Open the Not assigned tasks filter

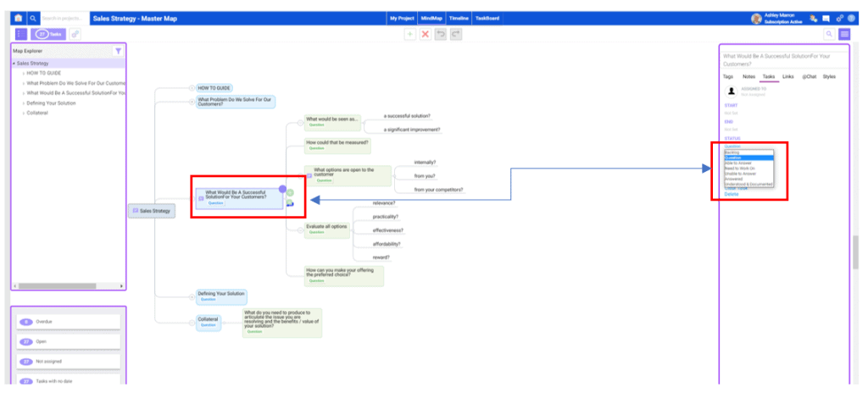point(68,362)
